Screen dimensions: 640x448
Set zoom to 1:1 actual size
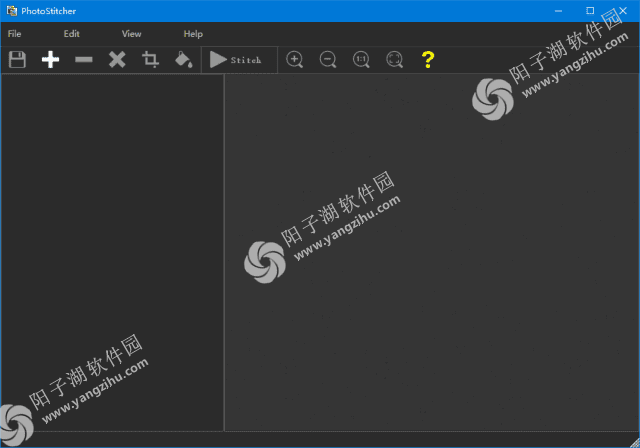click(361, 60)
